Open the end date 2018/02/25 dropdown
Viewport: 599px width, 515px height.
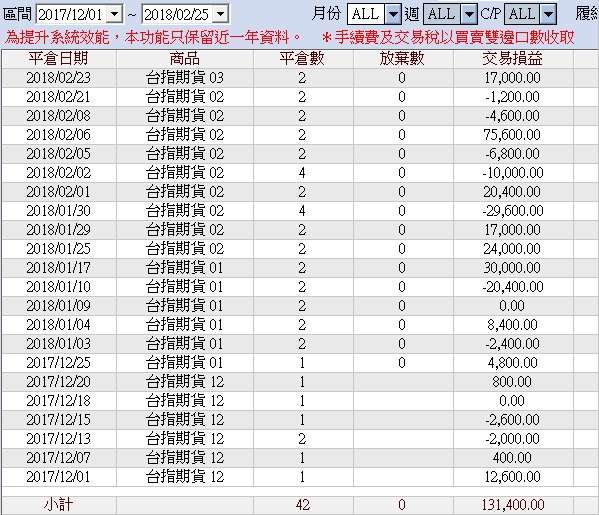pyautogui.click(x=220, y=15)
